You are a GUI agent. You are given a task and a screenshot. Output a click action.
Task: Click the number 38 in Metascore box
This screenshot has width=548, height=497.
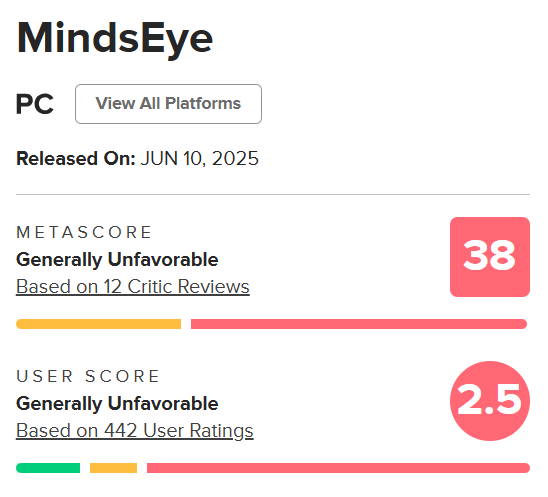pos(490,255)
